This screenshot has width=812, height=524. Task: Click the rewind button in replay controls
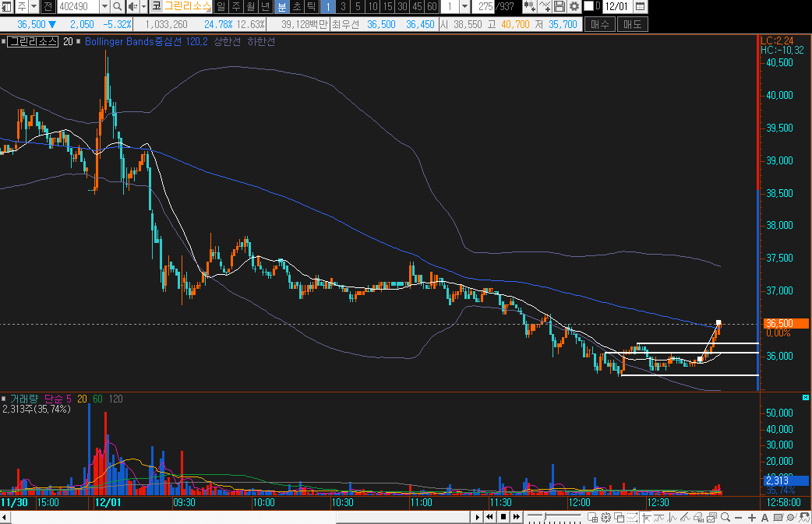[x=489, y=517]
